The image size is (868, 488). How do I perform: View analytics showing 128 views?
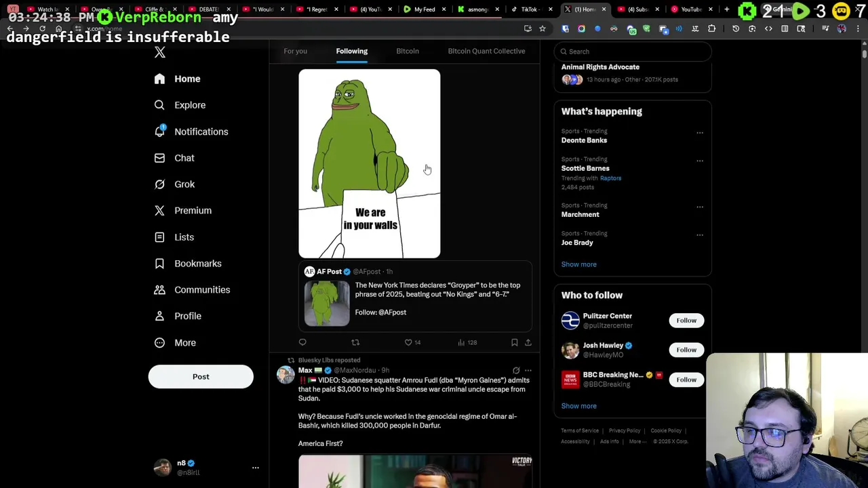pyautogui.click(x=467, y=343)
